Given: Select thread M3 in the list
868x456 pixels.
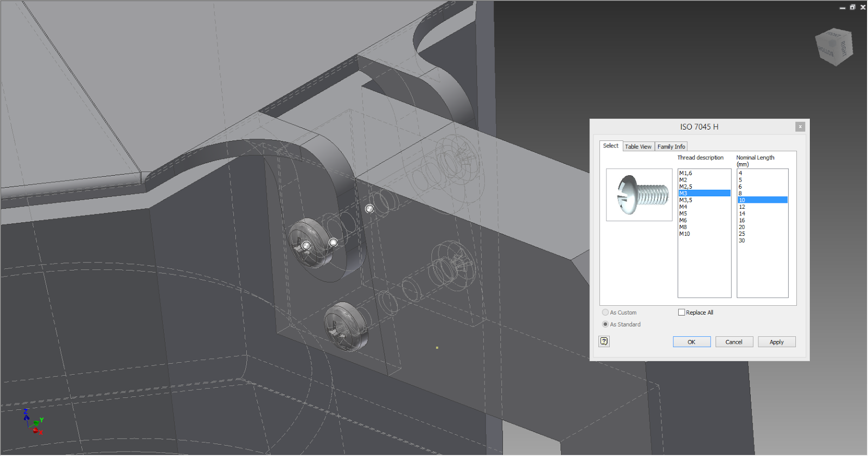Looking at the screenshot, I should click(x=704, y=193).
